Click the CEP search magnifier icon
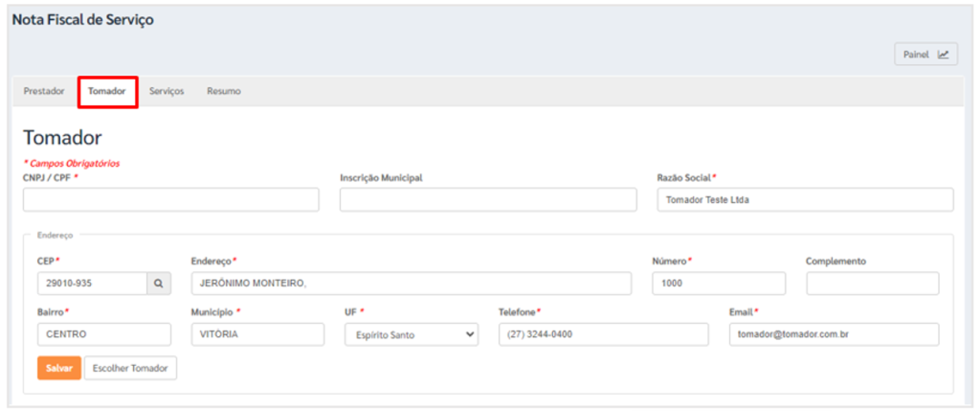980x411 pixels. [159, 284]
